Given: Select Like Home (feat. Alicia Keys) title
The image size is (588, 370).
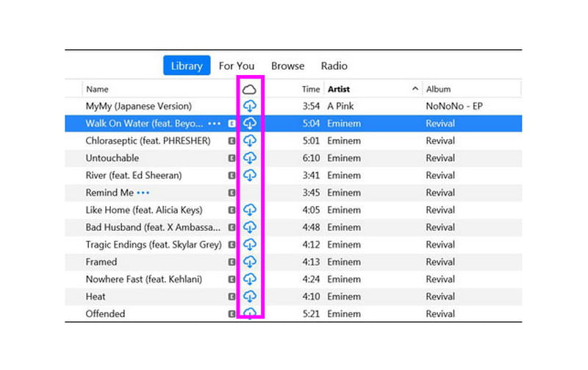Looking at the screenshot, I should coord(144,210).
